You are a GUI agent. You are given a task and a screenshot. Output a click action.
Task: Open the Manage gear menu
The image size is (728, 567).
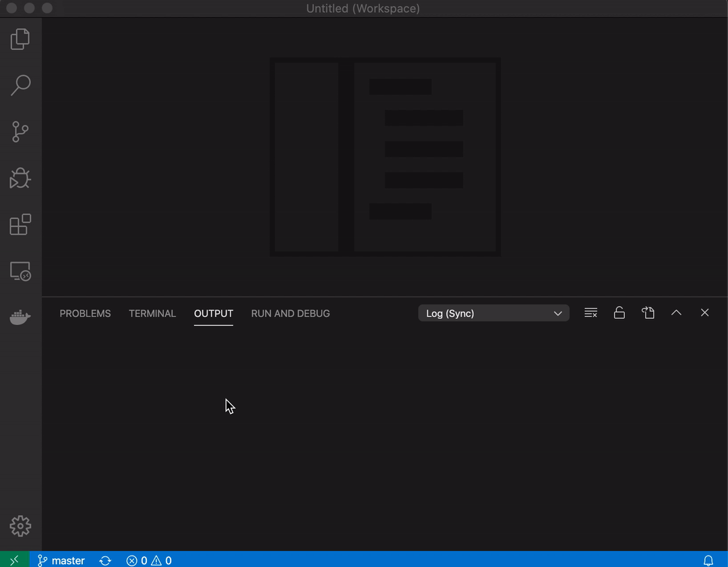tap(20, 526)
